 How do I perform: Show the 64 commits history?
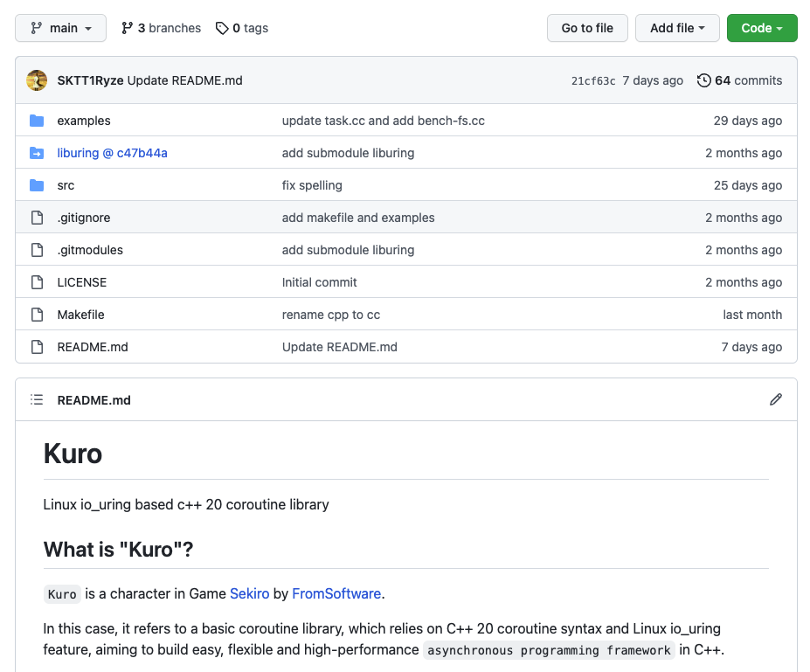(739, 80)
